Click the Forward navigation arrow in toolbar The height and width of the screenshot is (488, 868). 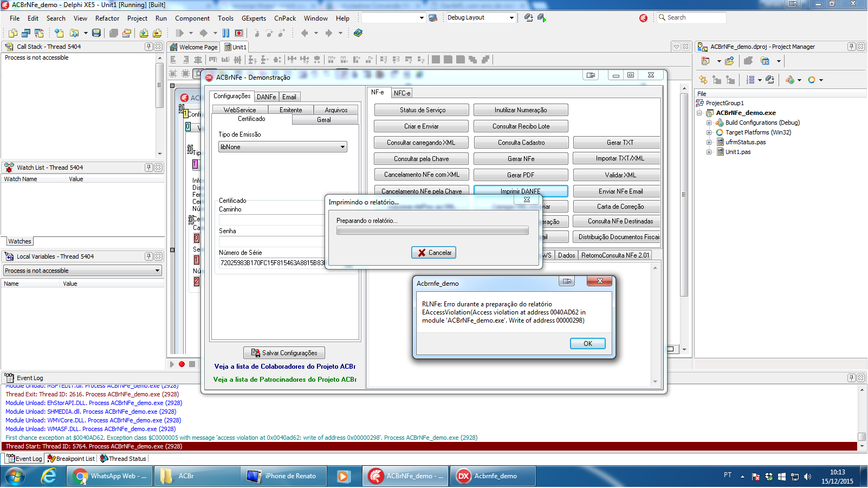click(328, 33)
